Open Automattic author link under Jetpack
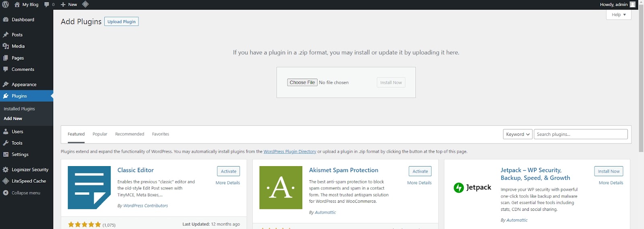 point(517,220)
